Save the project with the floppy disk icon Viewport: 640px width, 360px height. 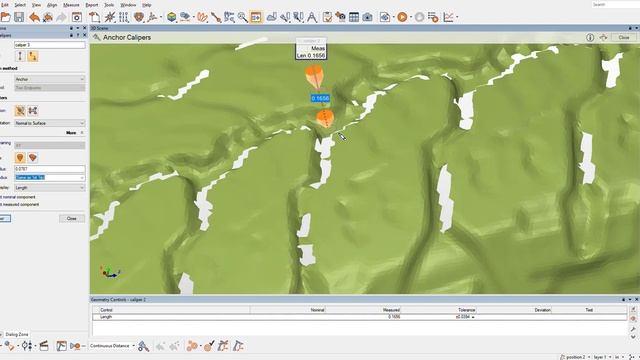19,17
